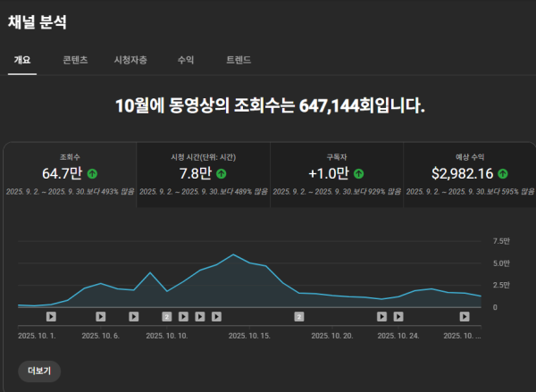This screenshot has width=536, height=392.
Task: Click green up arrow beside +1.0만
Action: [x=359, y=173]
